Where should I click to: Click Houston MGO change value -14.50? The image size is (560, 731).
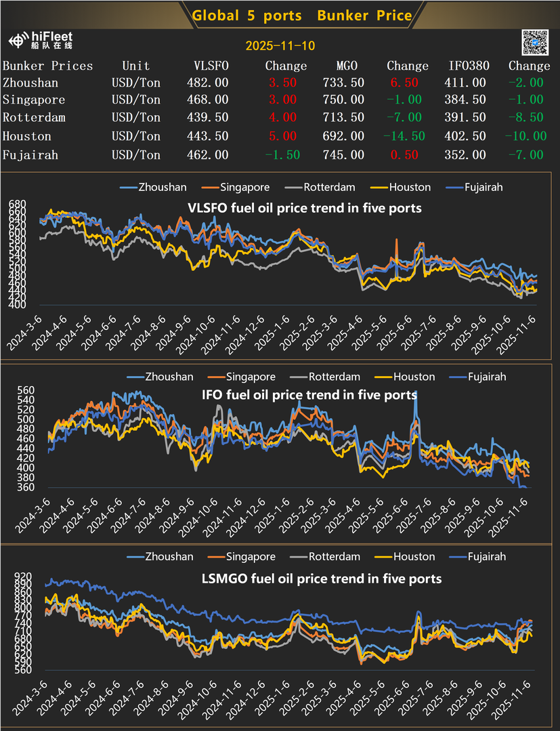coord(404,136)
